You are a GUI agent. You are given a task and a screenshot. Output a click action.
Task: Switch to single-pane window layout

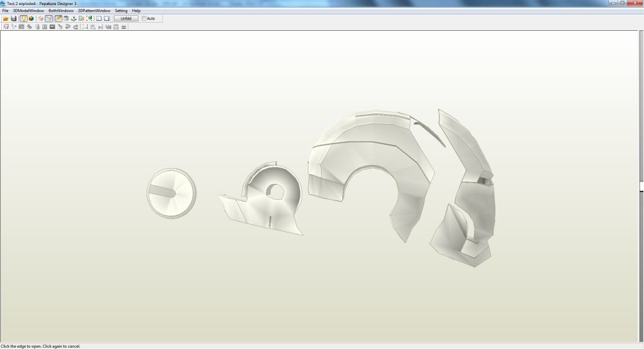point(107,18)
